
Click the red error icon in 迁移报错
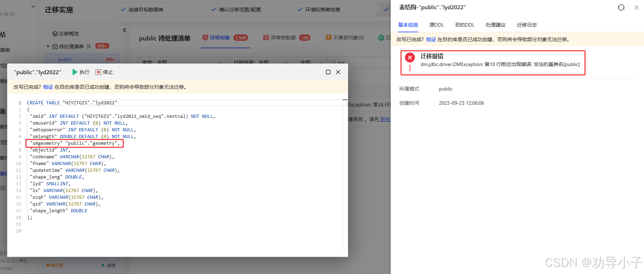410,57
